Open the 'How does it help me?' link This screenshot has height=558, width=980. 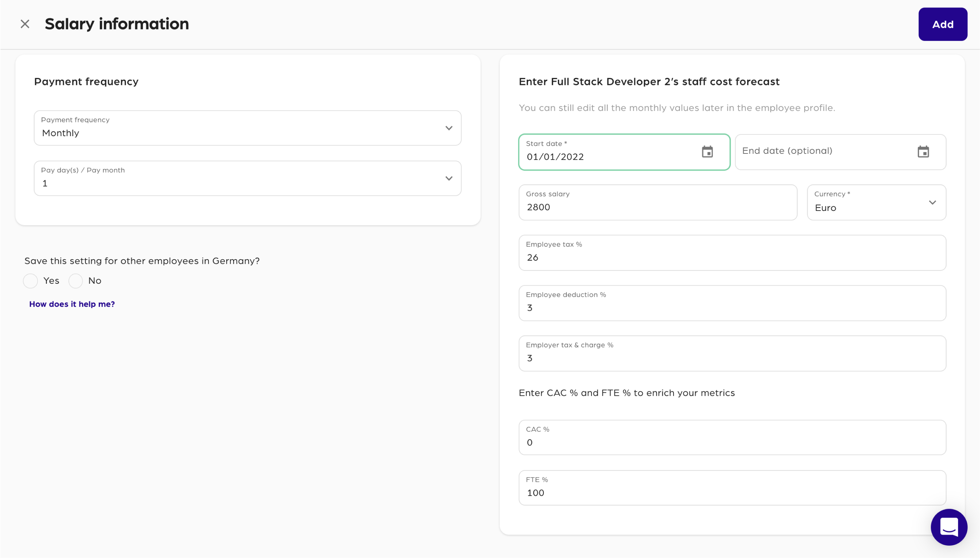tap(72, 304)
